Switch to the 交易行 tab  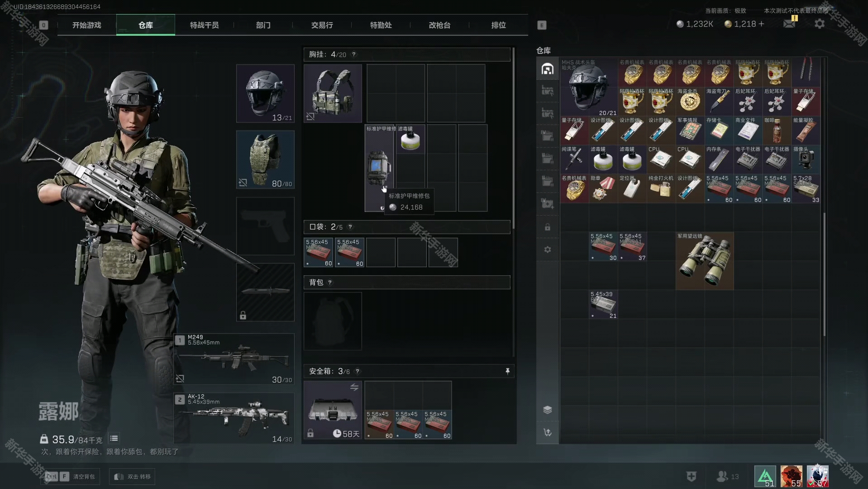(x=322, y=25)
